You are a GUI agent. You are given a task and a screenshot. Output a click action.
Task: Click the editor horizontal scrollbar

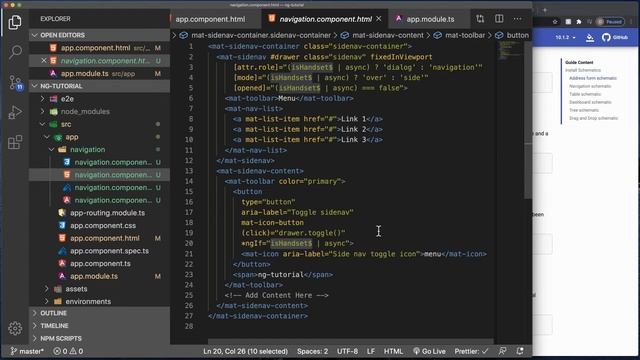click(x=351, y=341)
